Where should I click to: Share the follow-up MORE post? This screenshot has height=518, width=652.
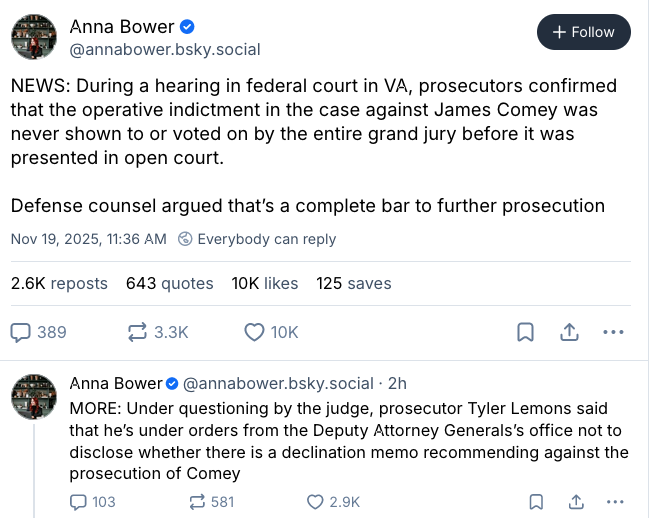[x=576, y=502]
